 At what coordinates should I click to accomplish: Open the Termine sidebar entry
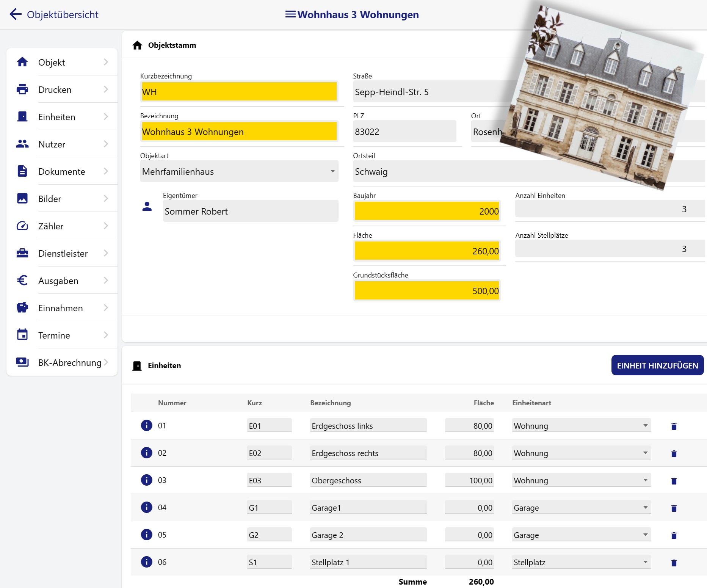pyautogui.click(x=62, y=335)
